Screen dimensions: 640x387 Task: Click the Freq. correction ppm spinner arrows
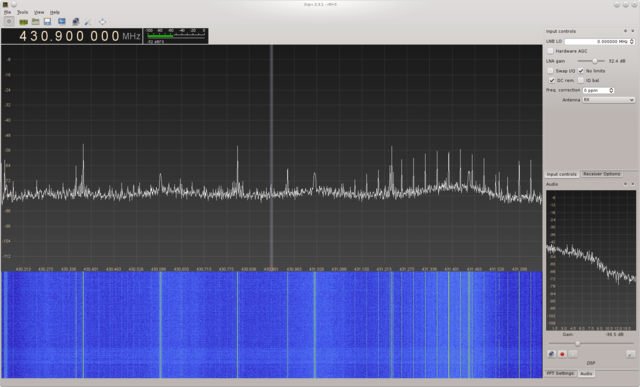coord(611,90)
